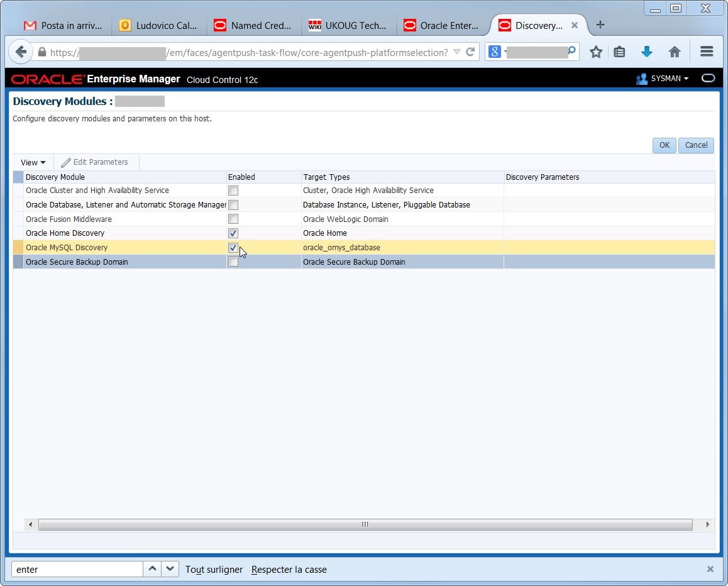Click the table select-all corner cell
This screenshot has width=728, height=586.
click(x=18, y=177)
